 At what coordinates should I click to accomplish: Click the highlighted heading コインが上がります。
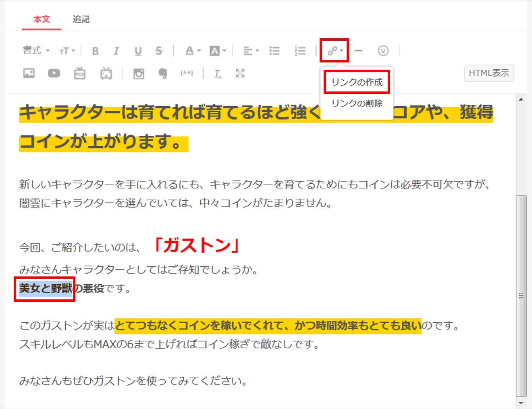104,142
